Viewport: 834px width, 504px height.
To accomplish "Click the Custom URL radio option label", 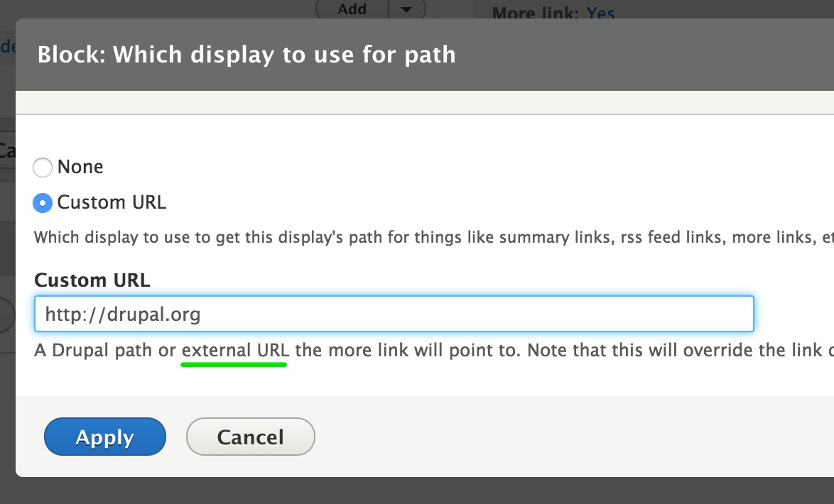I will [112, 202].
